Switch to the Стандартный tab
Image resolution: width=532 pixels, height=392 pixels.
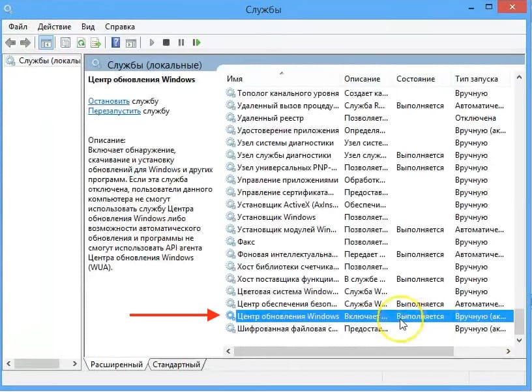tap(177, 365)
